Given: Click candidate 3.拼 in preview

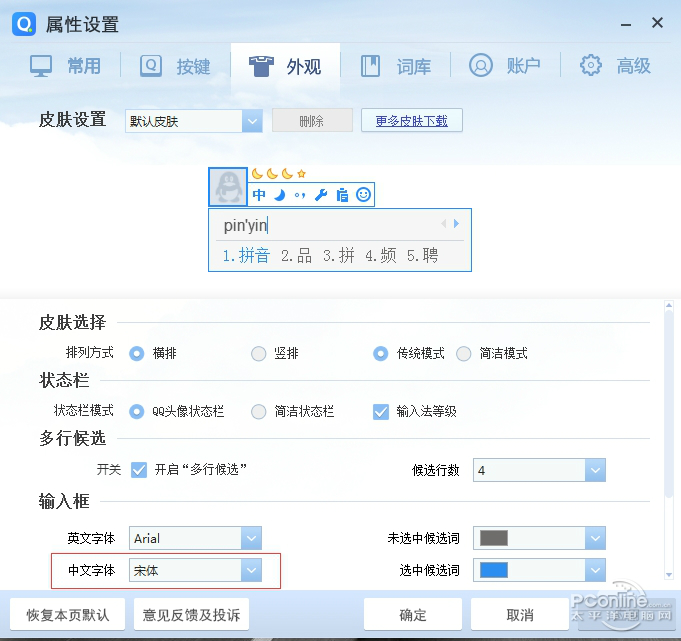Looking at the screenshot, I should coord(338,255).
